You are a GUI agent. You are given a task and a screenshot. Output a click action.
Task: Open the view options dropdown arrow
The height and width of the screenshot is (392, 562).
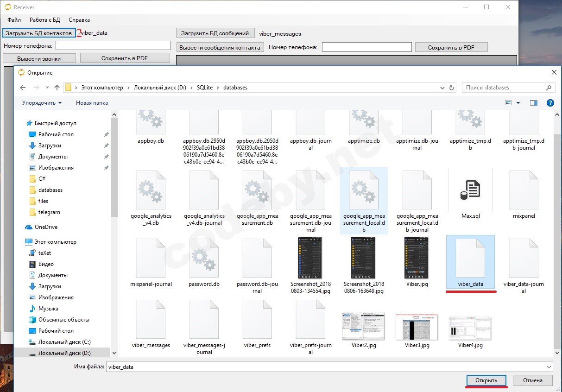coord(518,103)
